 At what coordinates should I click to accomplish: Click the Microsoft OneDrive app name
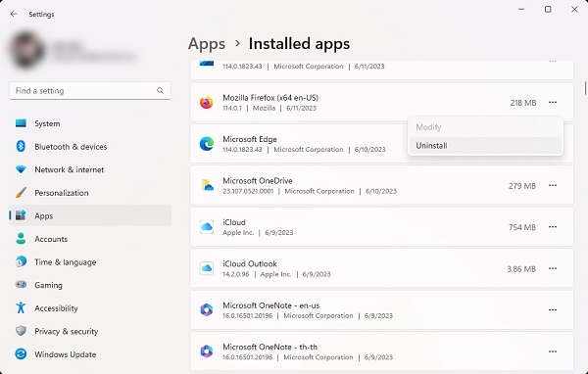click(x=258, y=180)
